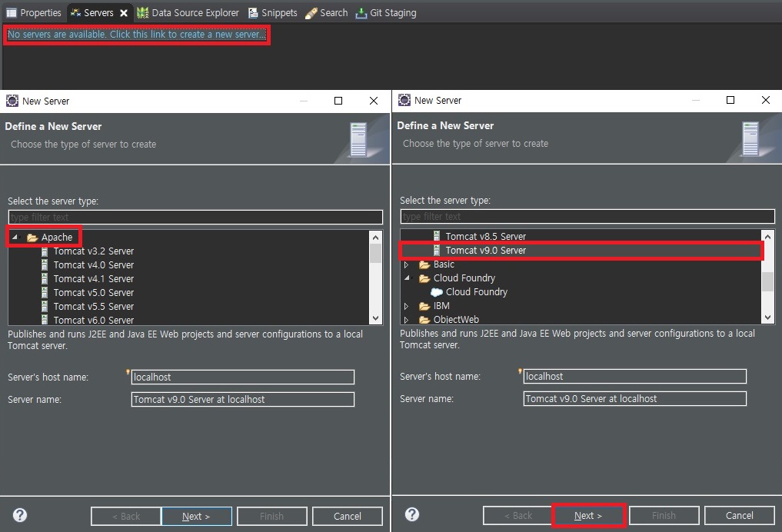The height and width of the screenshot is (532, 782).
Task: Expand the ObjectWeb folder in right dialog
Action: (x=406, y=319)
